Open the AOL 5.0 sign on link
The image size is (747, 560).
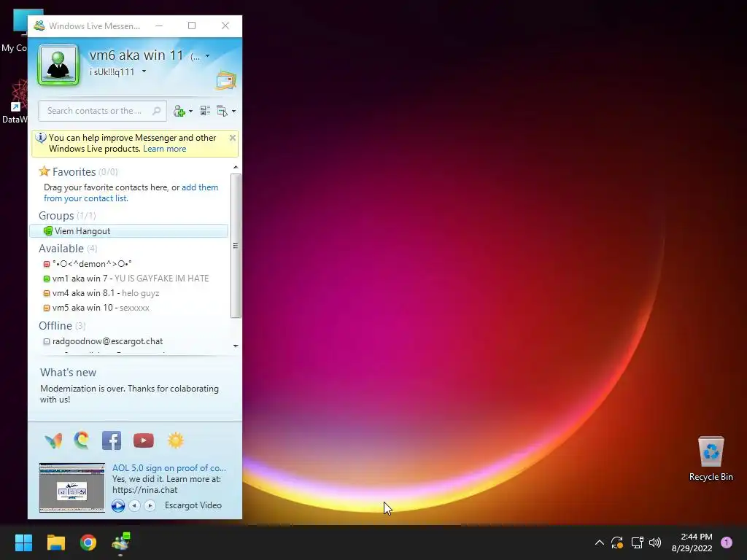click(169, 468)
